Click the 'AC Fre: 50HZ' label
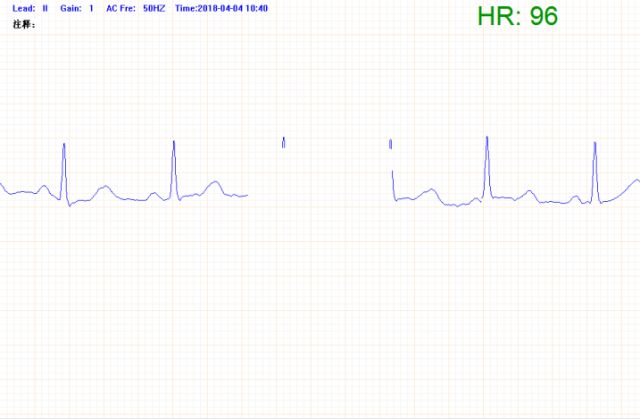Screen dimensions: 640x419 click(136, 8)
